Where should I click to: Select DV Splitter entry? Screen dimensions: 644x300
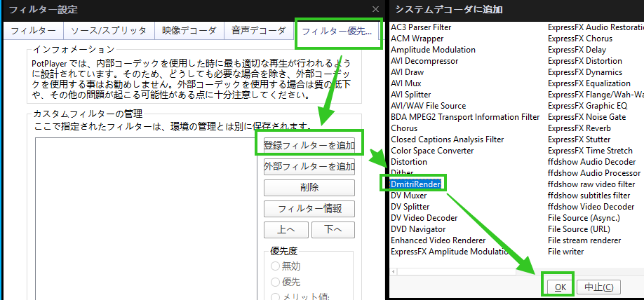(x=410, y=207)
